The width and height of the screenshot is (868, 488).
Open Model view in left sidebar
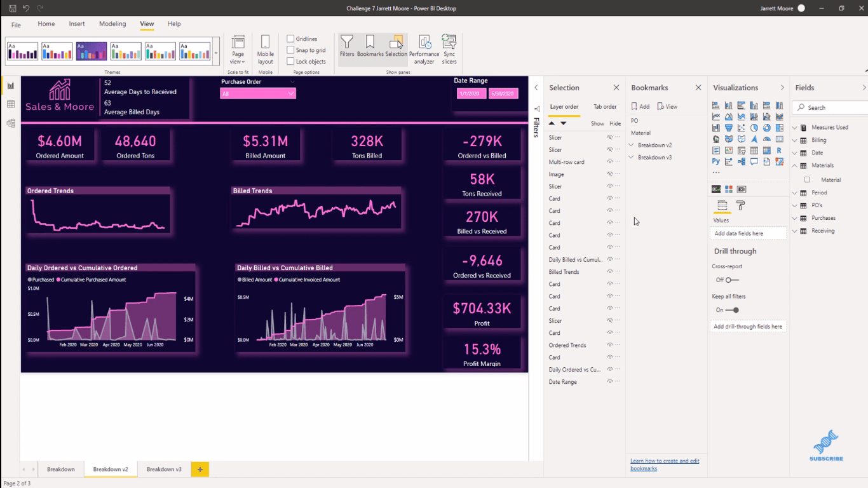point(11,123)
